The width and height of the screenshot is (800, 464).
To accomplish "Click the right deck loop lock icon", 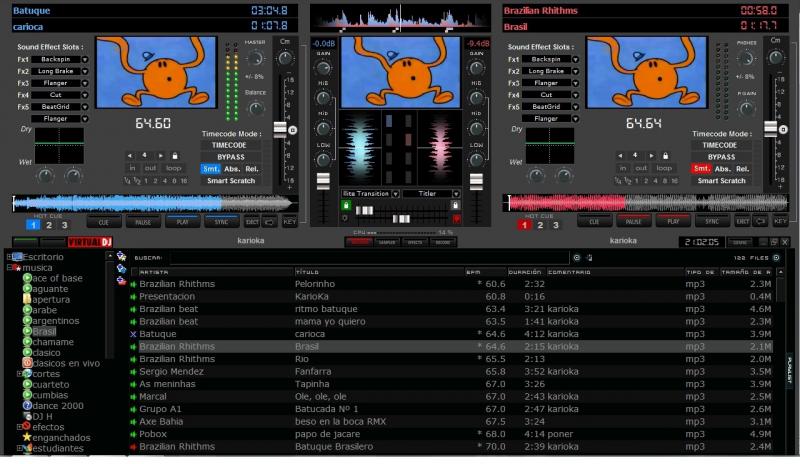I will pyautogui.click(x=665, y=156).
